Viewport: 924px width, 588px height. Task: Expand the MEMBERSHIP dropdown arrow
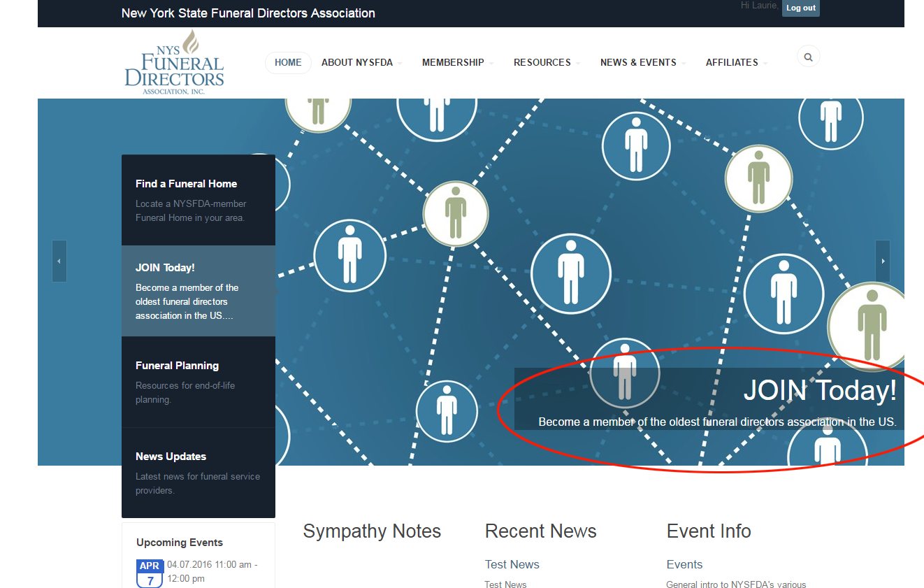click(491, 64)
